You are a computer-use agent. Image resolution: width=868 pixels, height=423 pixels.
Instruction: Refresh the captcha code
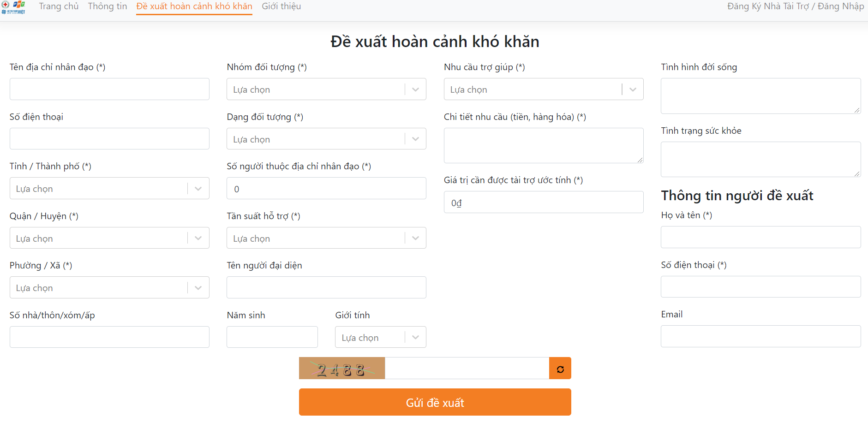click(560, 369)
